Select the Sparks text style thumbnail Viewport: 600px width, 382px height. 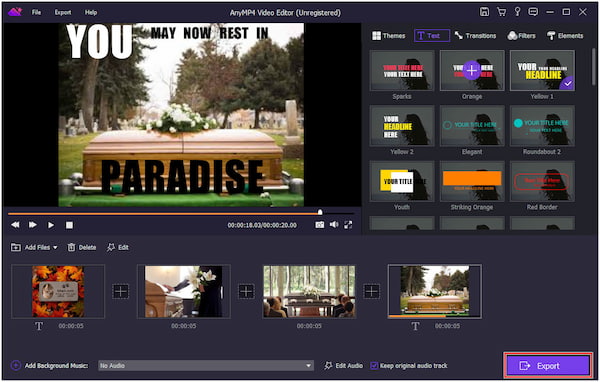click(x=402, y=71)
